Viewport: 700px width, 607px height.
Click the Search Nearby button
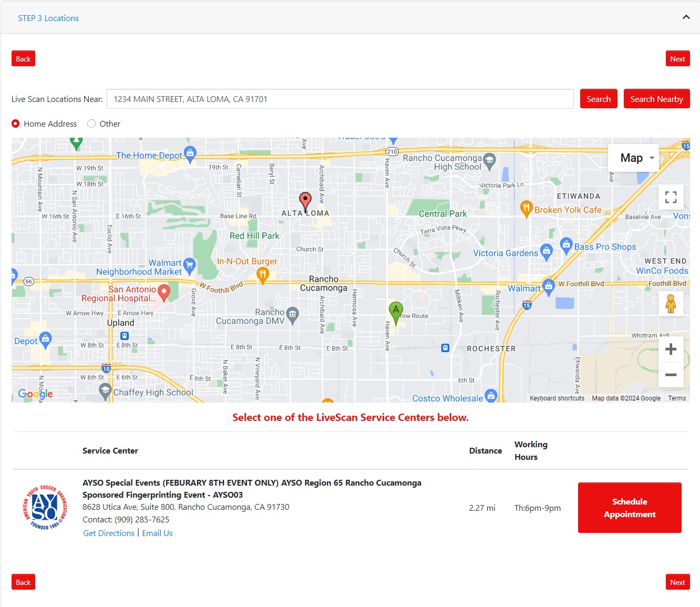(656, 99)
